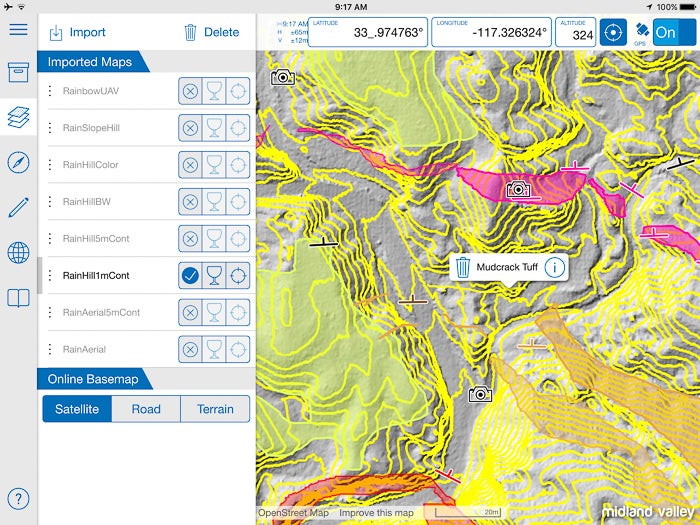Viewport: 700px width, 525px height.
Task: Select the Terrain basemap option
Action: (214, 409)
